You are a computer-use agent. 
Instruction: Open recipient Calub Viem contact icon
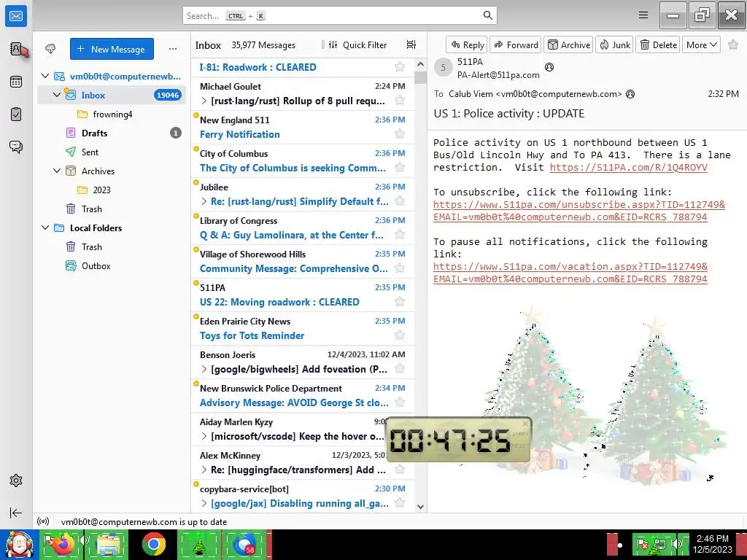630,94
